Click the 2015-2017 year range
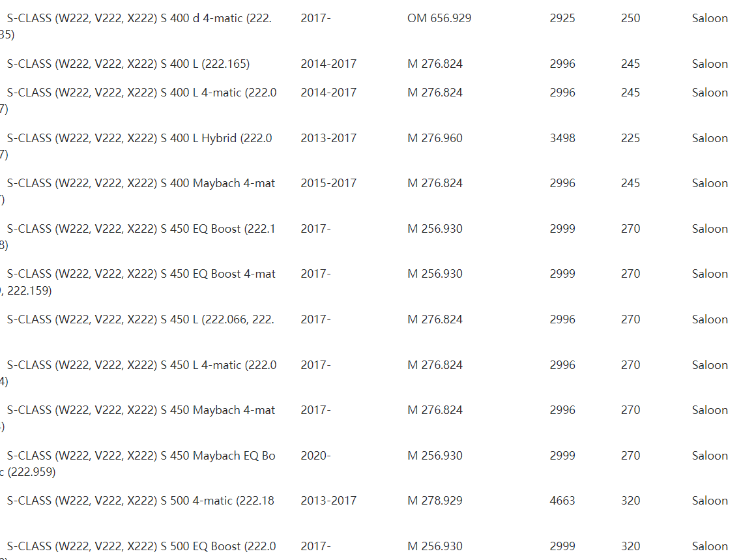Screen dimensions: 741x560 tap(328, 183)
